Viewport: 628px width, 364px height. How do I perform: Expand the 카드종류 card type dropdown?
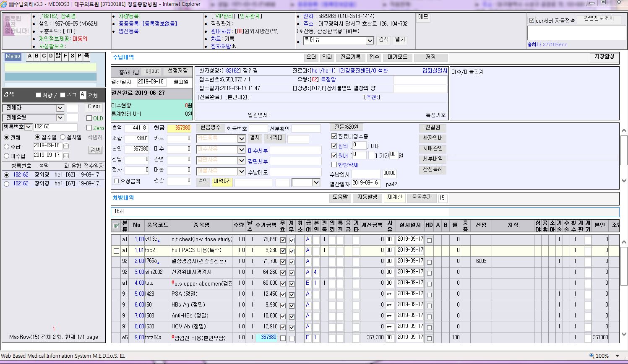point(241,139)
